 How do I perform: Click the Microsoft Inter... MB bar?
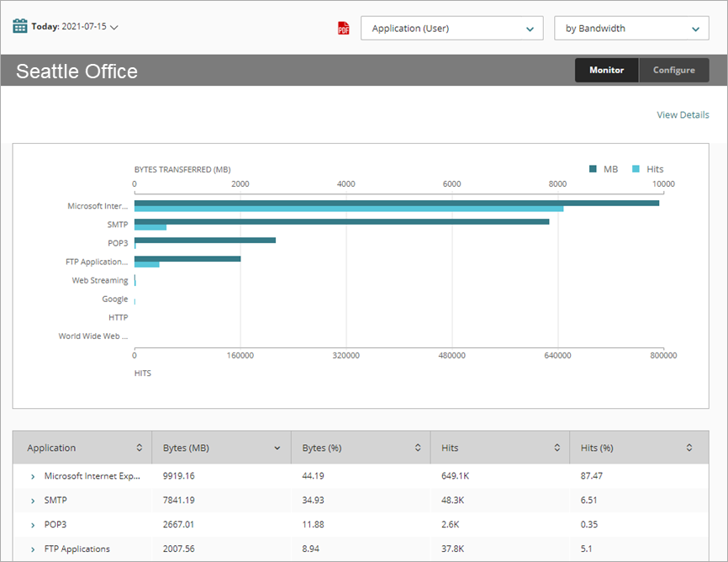(x=397, y=203)
